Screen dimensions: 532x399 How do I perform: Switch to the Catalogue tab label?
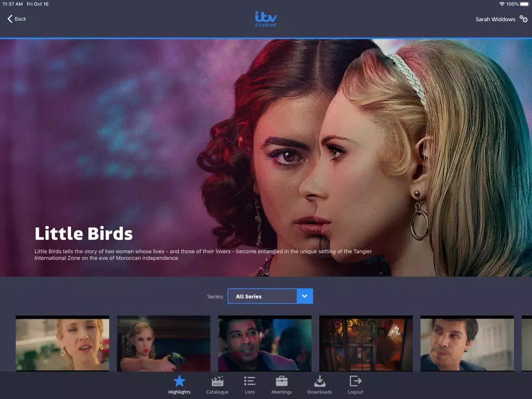(217, 392)
